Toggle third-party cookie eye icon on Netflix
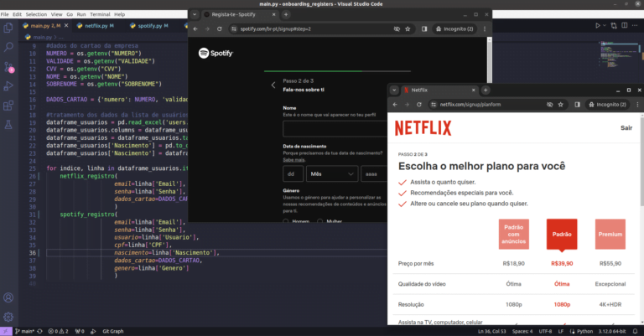Image resolution: width=644 pixels, height=336 pixels. click(549, 105)
